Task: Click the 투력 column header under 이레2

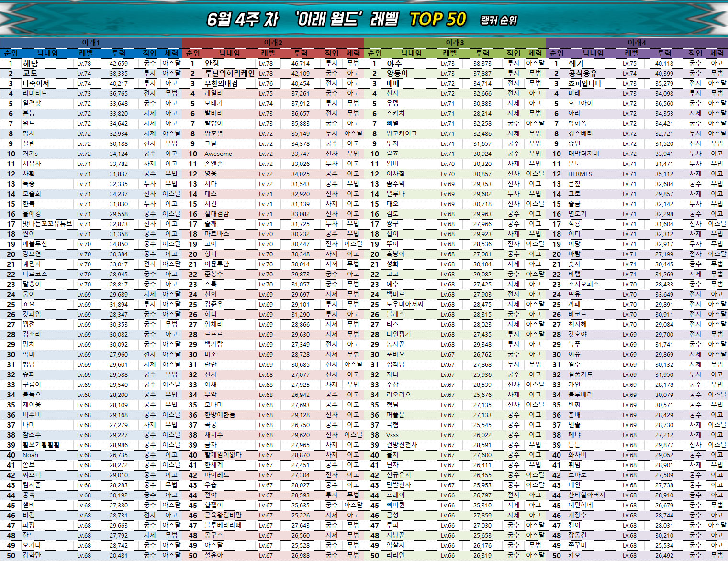Action: click(301, 53)
